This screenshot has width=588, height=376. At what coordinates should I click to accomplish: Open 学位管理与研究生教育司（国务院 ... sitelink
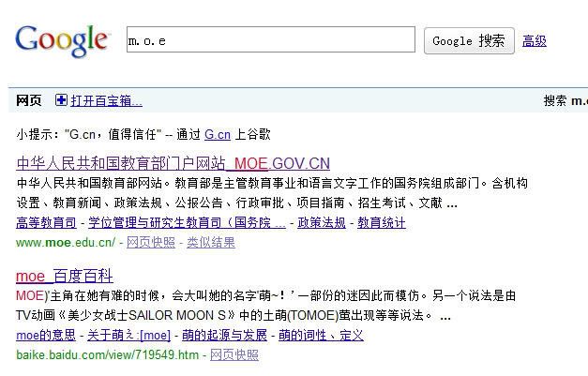pos(187,222)
